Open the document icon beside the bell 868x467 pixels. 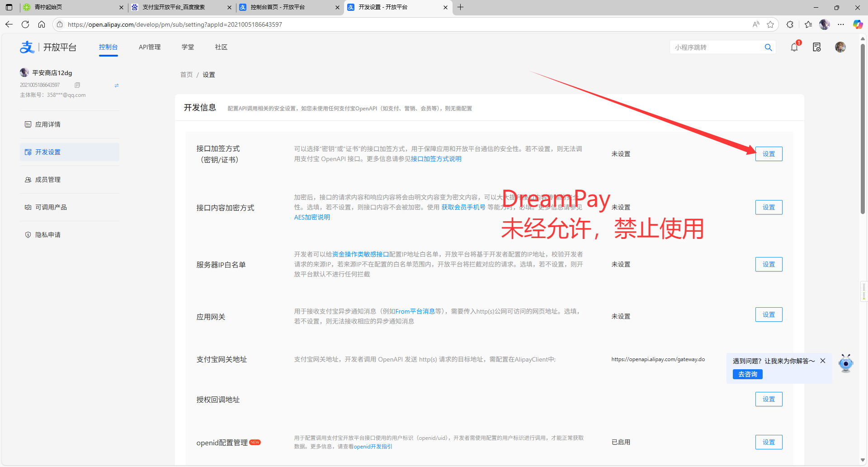(816, 47)
